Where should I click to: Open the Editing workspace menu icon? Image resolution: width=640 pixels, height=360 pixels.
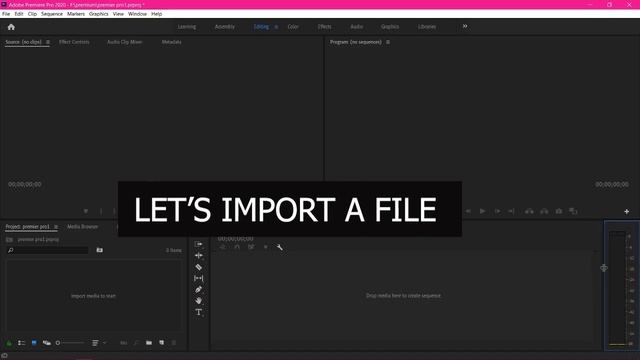point(276,27)
